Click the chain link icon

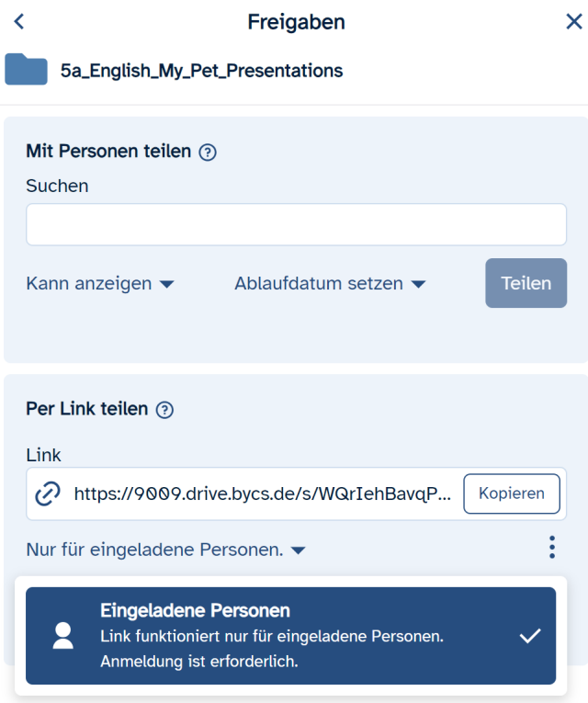[x=47, y=493]
